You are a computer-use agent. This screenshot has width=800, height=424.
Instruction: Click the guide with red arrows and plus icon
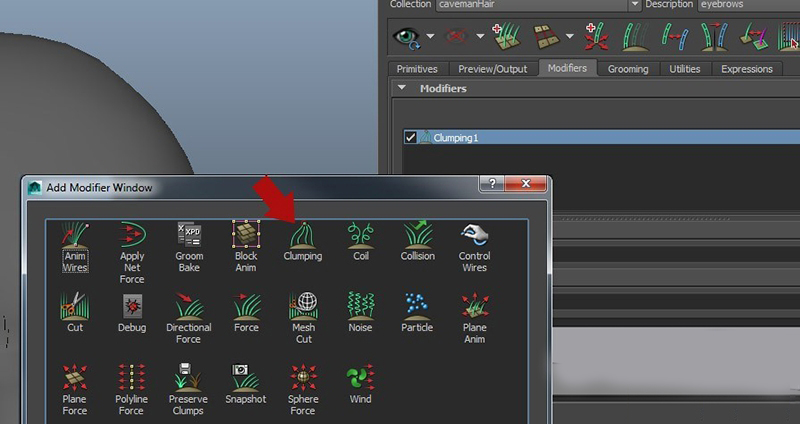click(x=596, y=36)
